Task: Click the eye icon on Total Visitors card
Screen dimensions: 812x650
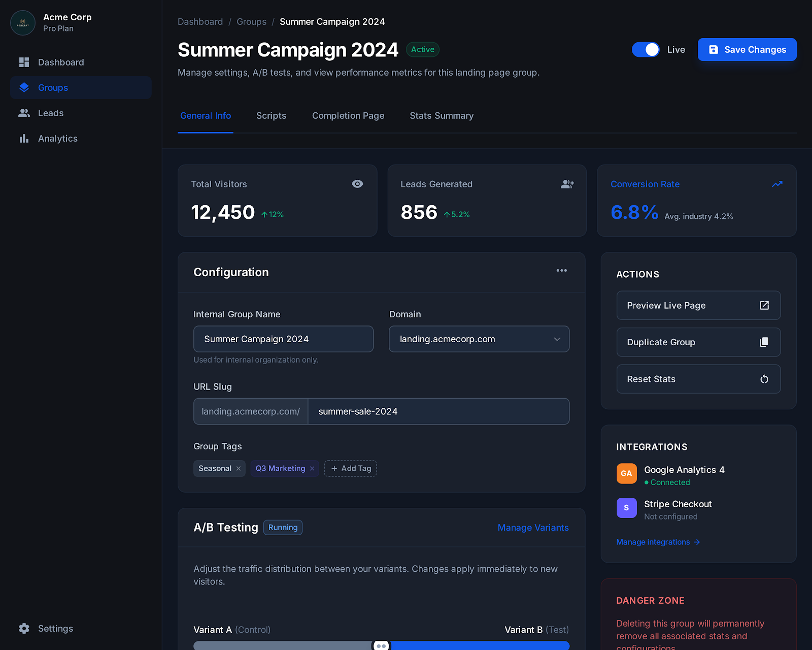Action: (357, 184)
